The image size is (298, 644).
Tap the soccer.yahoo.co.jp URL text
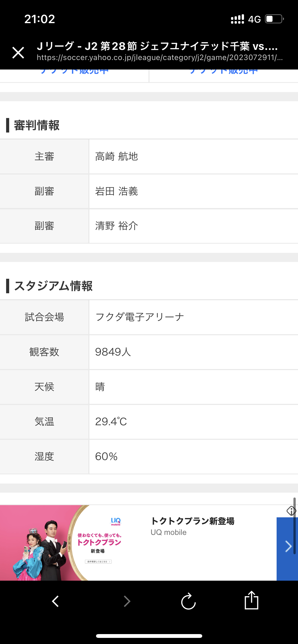pos(160,58)
